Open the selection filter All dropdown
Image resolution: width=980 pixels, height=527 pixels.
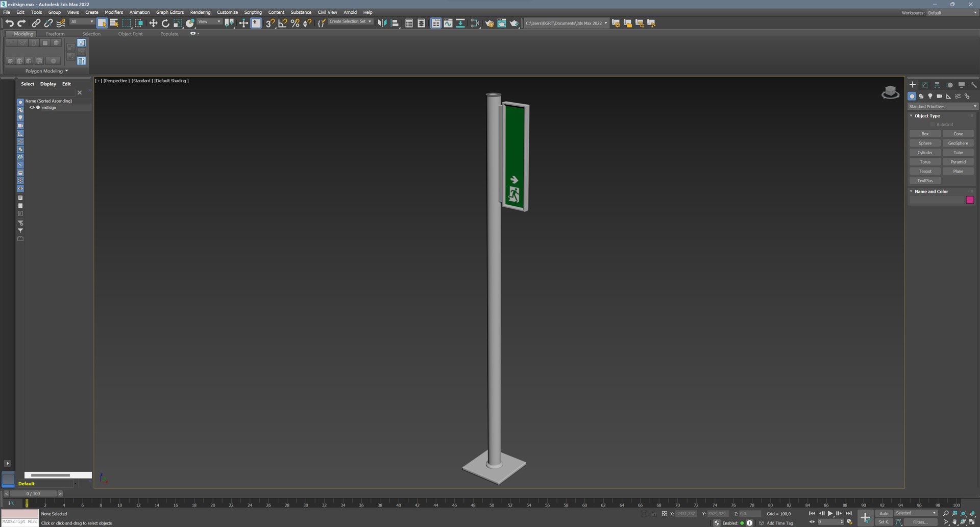82,21
